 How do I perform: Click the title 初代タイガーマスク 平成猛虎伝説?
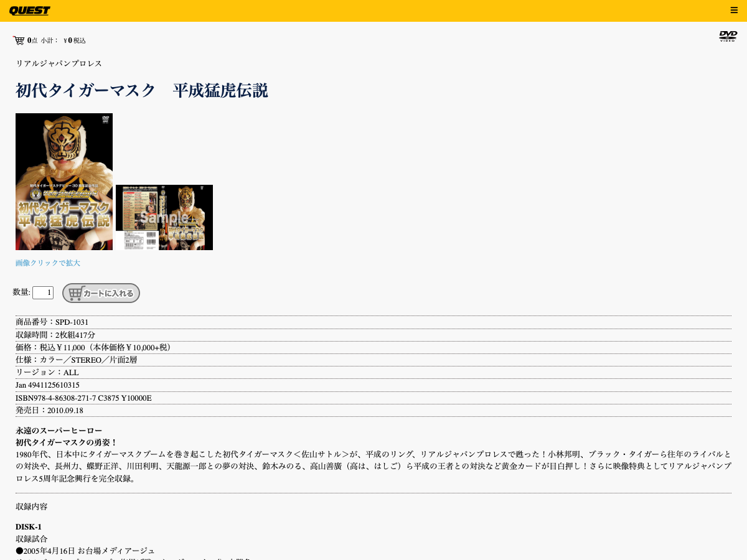coord(142,91)
